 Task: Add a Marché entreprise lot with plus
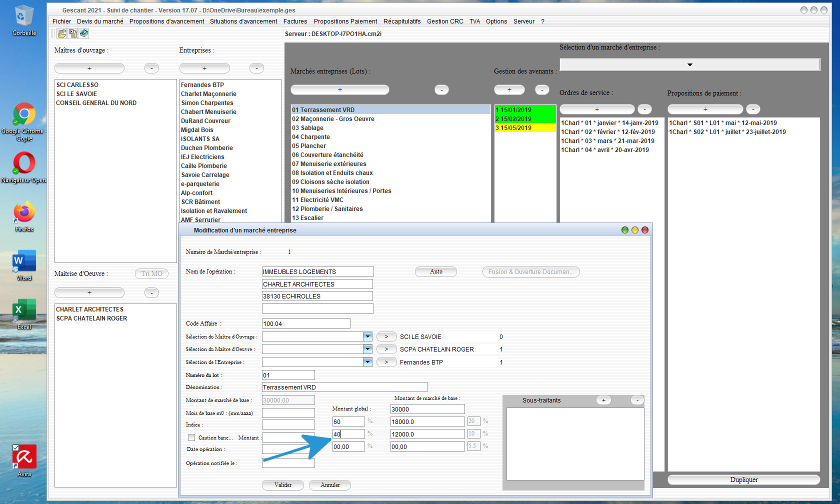[340, 89]
